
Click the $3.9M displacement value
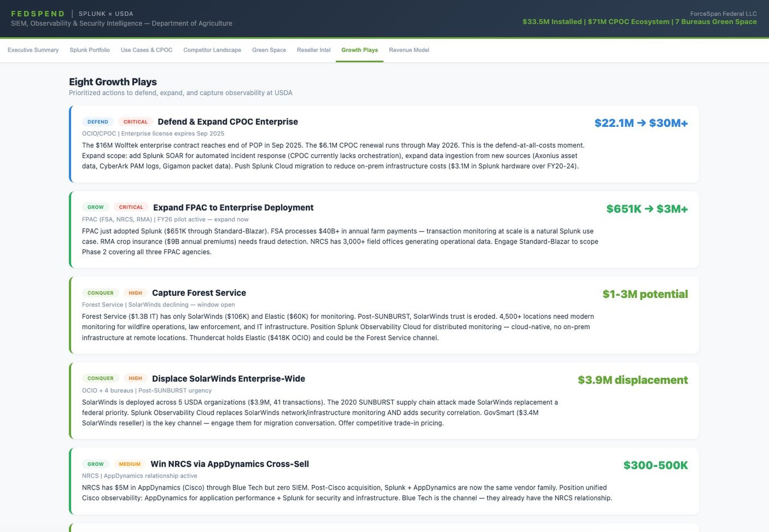[x=633, y=380]
